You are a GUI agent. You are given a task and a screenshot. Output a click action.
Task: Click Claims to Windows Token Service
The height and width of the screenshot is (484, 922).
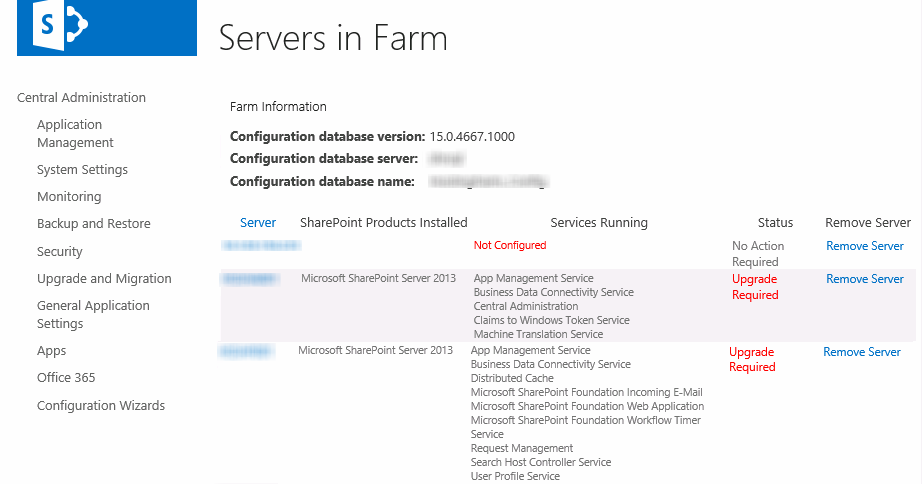(552, 321)
